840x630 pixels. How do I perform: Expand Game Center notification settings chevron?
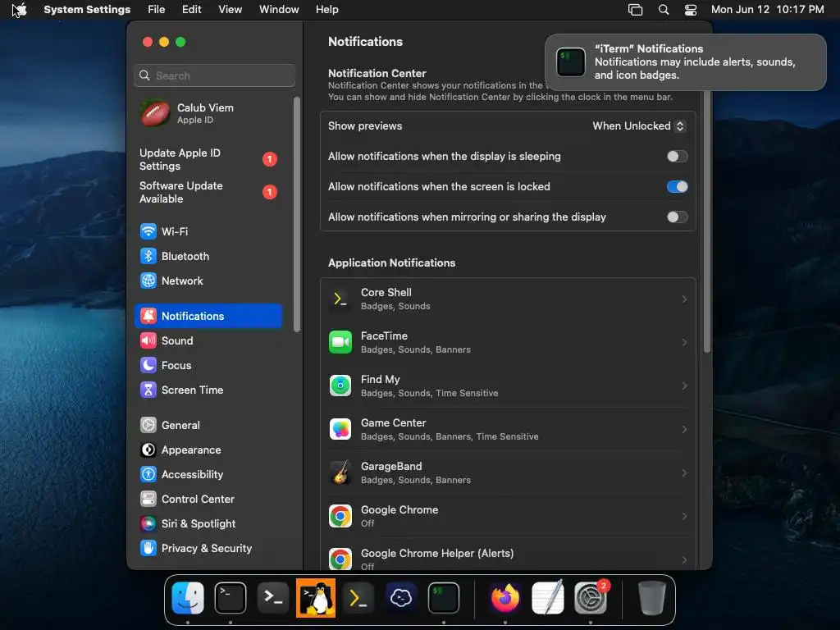coord(684,429)
